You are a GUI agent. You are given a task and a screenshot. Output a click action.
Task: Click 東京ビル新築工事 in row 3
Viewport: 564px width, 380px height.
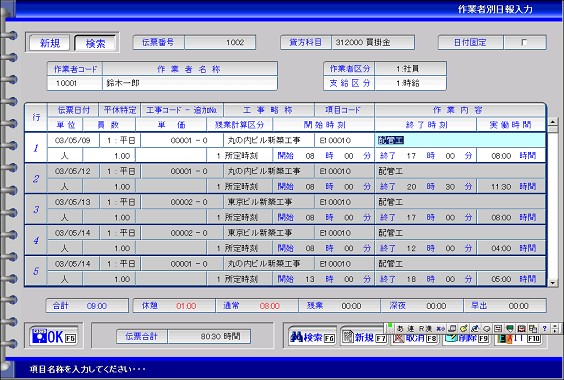coord(269,202)
